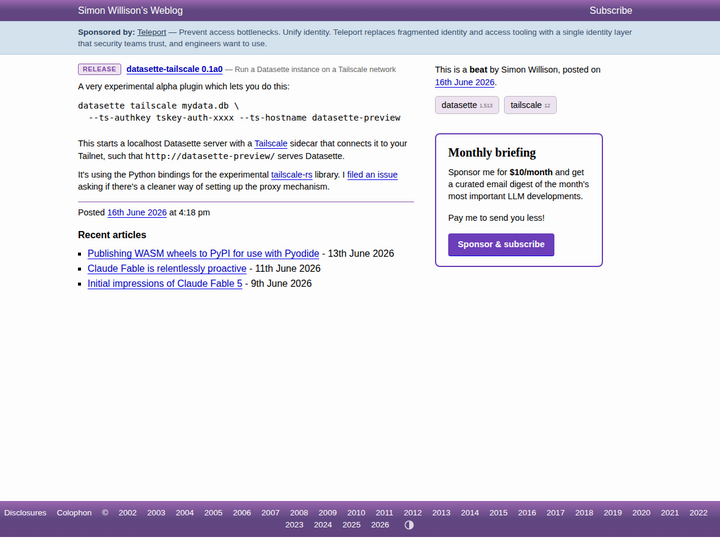Select the datasette tag chip
720x540 pixels.
(467, 105)
